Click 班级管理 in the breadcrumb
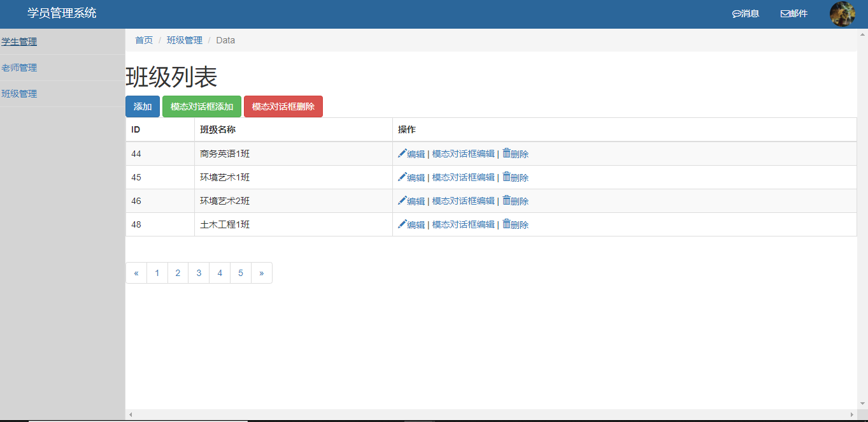This screenshot has height=422, width=868. pos(185,40)
